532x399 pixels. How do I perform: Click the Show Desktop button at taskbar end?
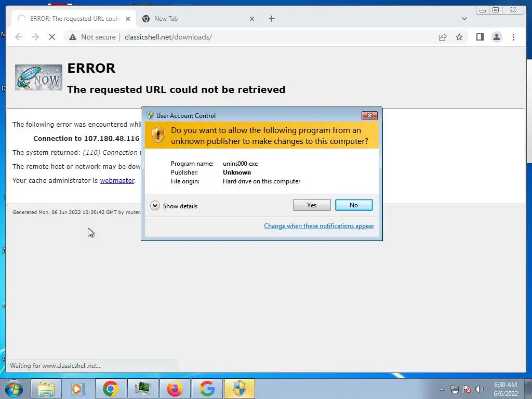click(528, 389)
